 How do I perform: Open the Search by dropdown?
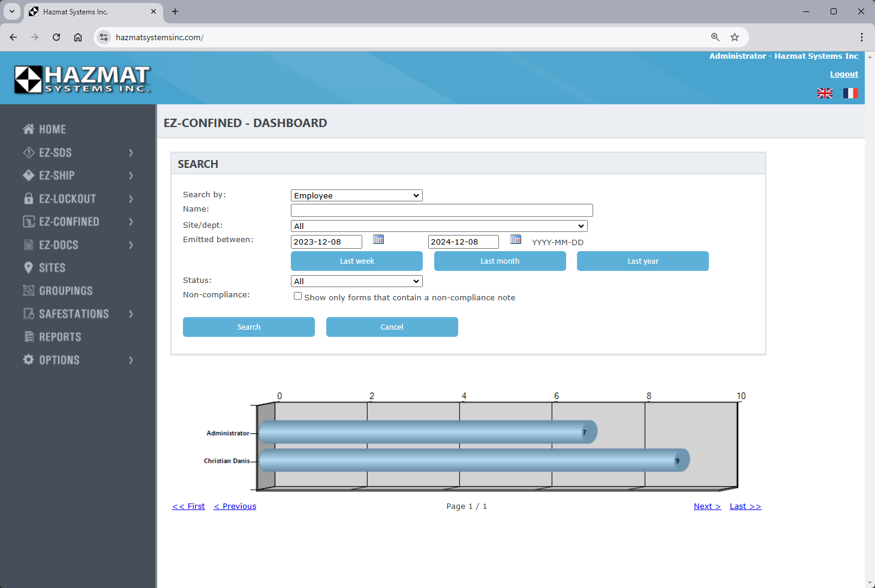pos(356,195)
